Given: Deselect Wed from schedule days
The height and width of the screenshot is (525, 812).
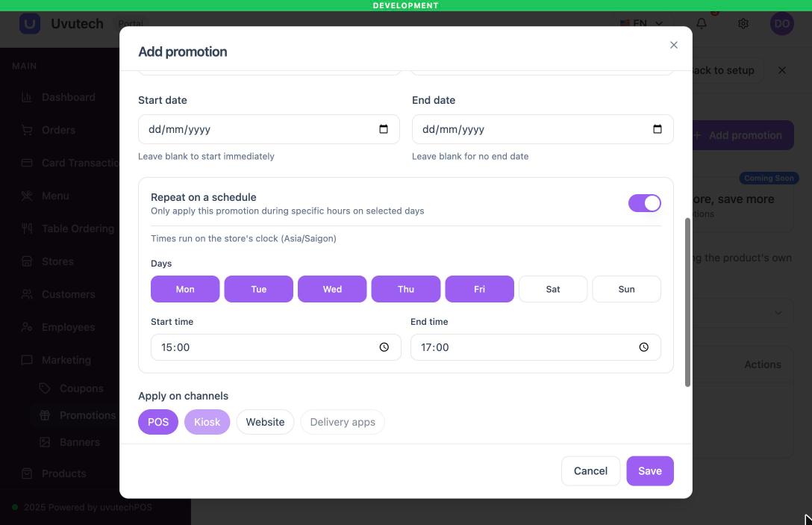Looking at the screenshot, I should [x=332, y=289].
